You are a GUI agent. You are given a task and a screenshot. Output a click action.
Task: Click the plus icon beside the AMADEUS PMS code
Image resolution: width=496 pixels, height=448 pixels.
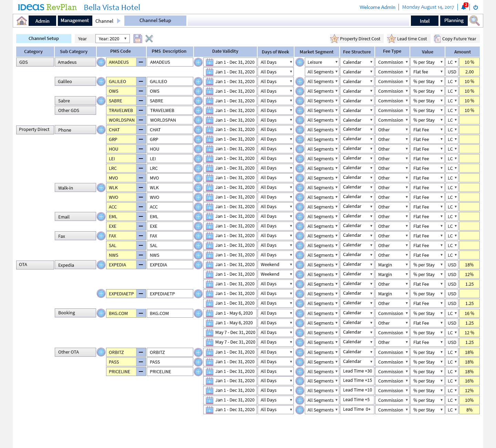101,62
